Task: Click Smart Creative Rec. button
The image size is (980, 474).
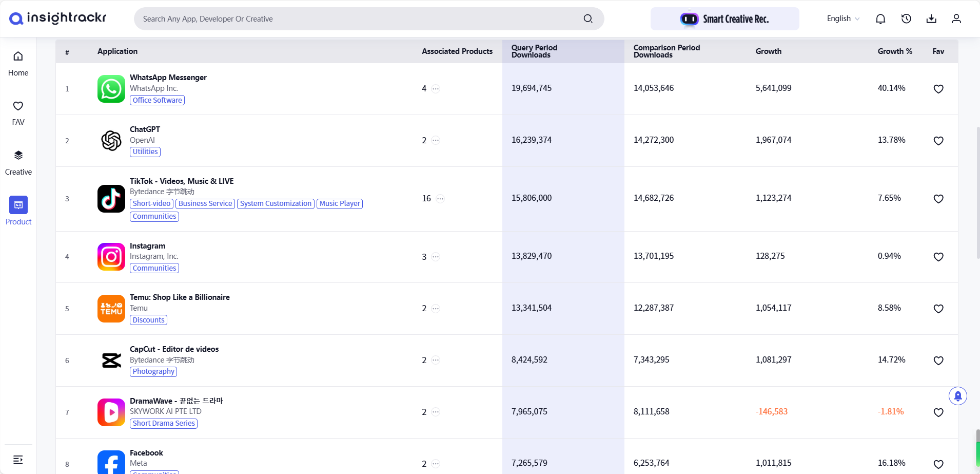Action: click(724, 19)
